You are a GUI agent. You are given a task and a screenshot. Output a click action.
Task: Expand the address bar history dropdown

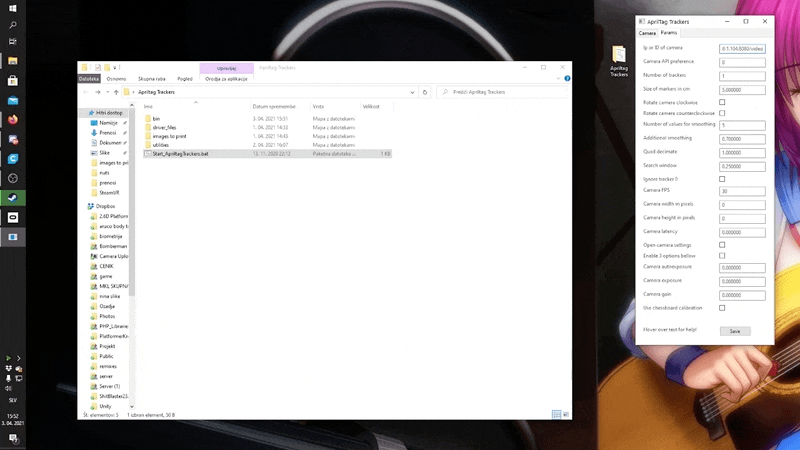pyautogui.click(x=412, y=92)
